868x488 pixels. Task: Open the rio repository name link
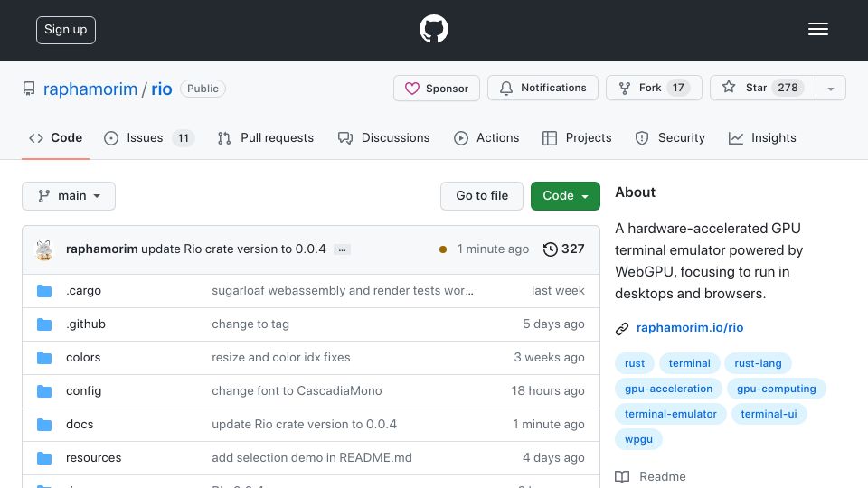pyautogui.click(x=162, y=89)
